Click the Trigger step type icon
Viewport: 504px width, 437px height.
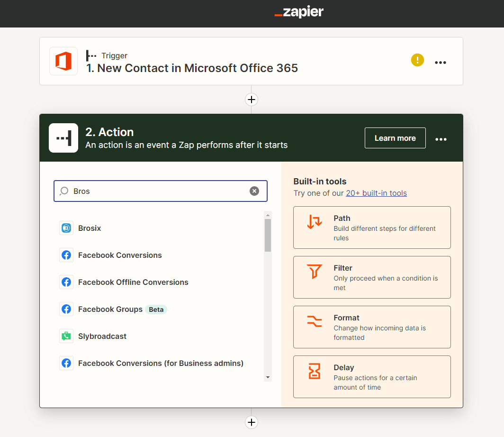91,55
